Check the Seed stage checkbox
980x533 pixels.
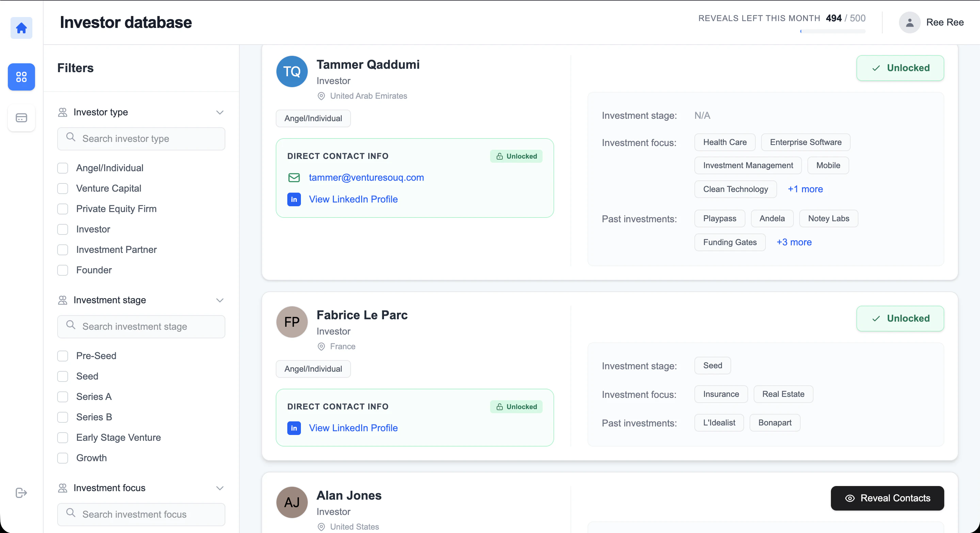click(62, 377)
